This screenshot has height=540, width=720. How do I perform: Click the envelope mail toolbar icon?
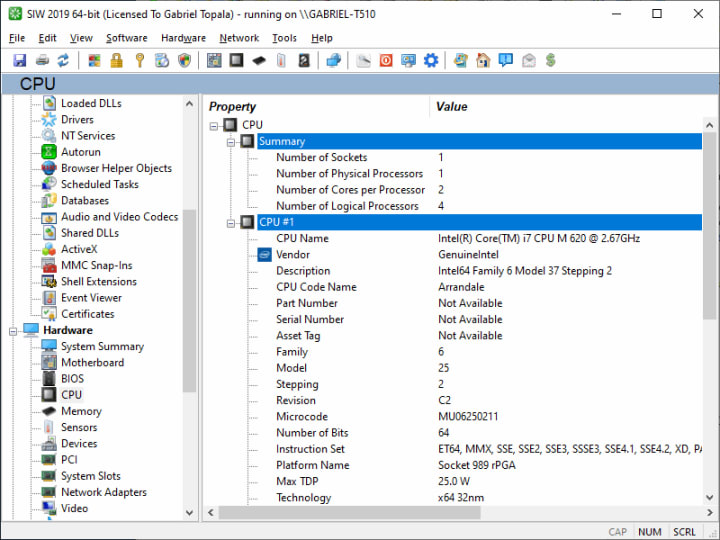coord(529,60)
